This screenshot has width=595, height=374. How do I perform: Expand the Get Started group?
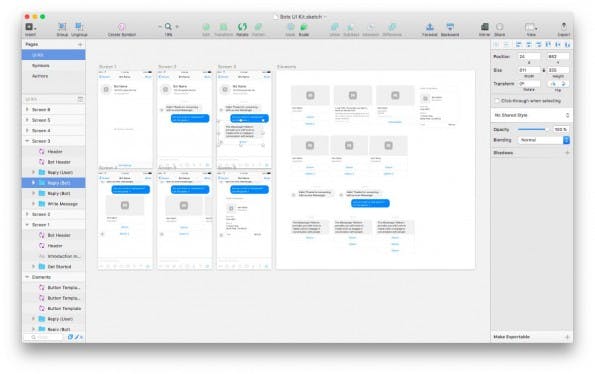[33, 267]
